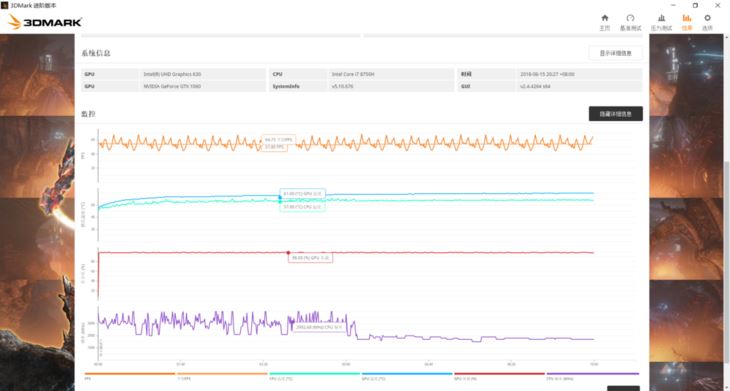Click the dark Hide Details (隐藏详细信息) button

[x=615, y=114]
